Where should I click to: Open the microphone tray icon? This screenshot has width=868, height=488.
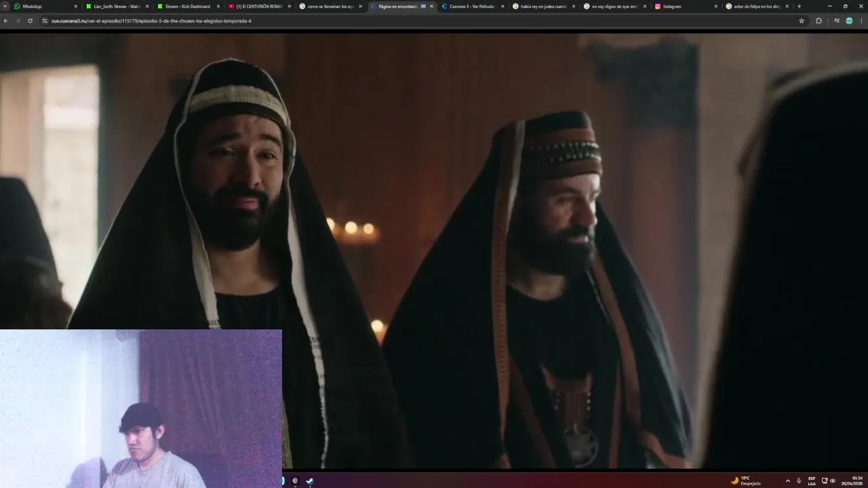click(799, 481)
